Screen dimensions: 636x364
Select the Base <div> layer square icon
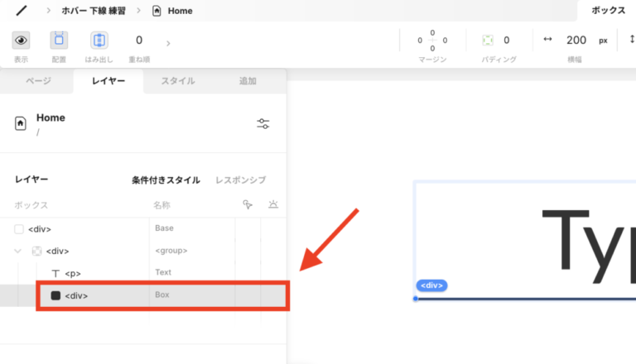coord(19,229)
